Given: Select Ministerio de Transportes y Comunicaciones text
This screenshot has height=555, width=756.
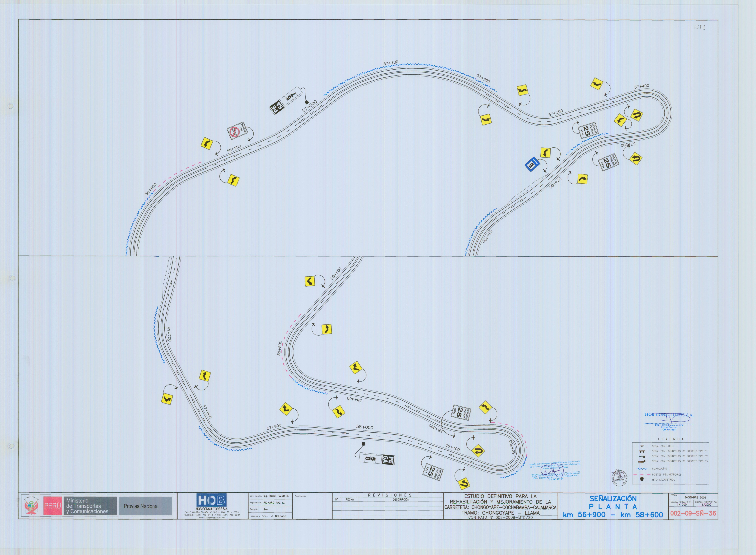Looking at the screenshot, I should [x=87, y=506].
